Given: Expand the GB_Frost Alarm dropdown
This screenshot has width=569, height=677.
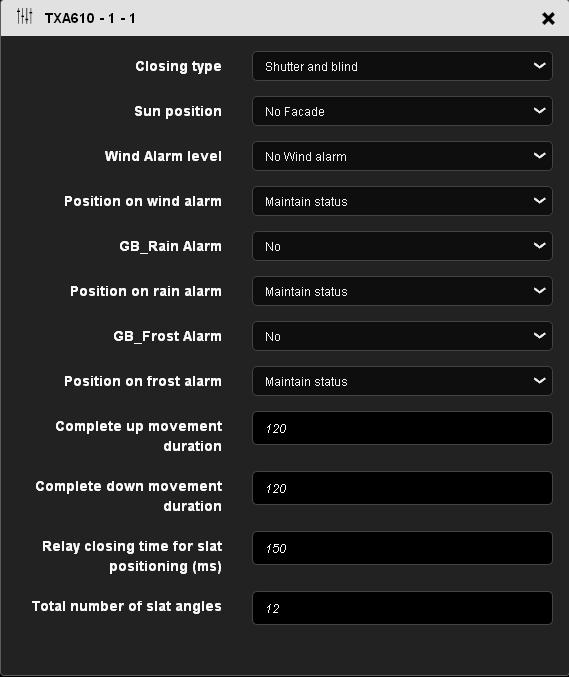Looking at the screenshot, I should (x=402, y=336).
